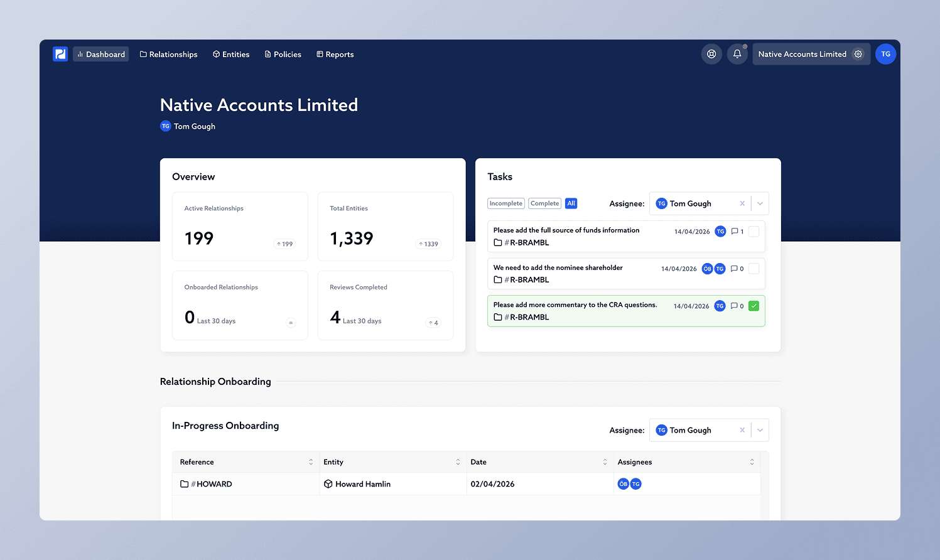
Task: Click the Total Entities card
Action: (x=386, y=227)
